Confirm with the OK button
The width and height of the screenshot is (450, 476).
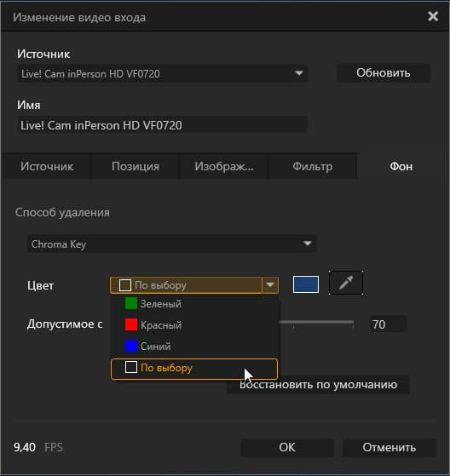click(287, 447)
